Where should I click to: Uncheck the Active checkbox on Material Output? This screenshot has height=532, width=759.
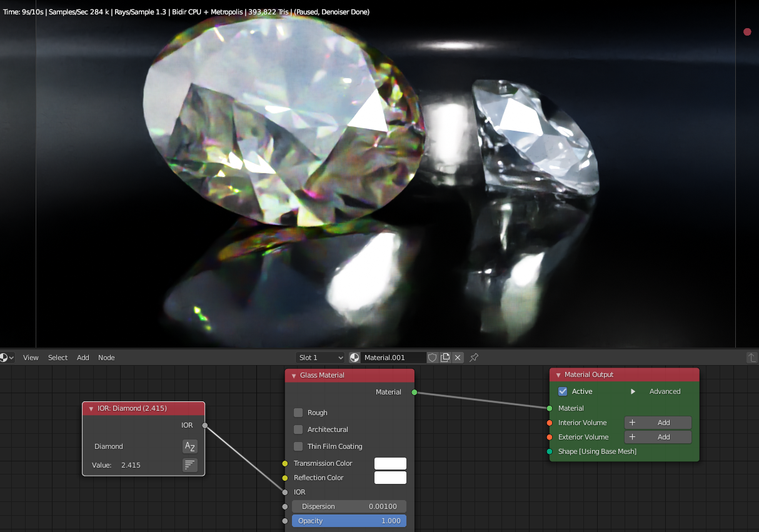[563, 391]
